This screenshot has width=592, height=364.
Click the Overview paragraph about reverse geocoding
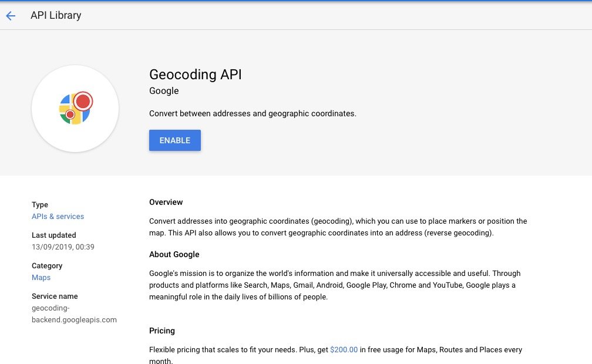click(x=338, y=227)
